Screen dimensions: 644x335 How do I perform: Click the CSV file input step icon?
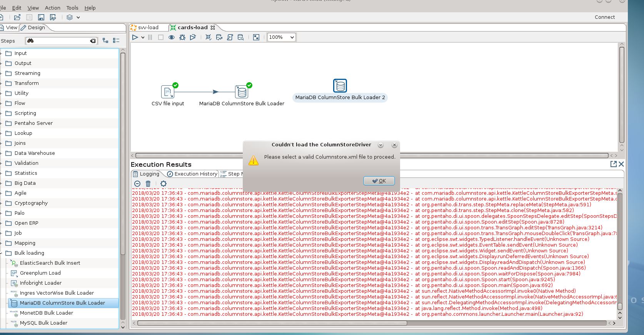point(167,92)
